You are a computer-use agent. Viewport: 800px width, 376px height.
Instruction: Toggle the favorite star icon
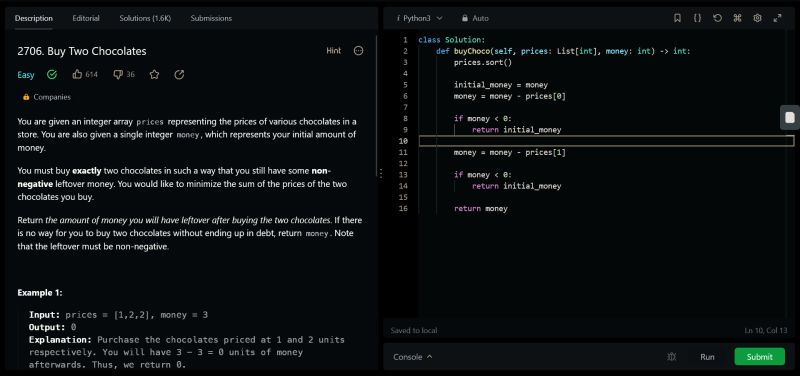[154, 74]
